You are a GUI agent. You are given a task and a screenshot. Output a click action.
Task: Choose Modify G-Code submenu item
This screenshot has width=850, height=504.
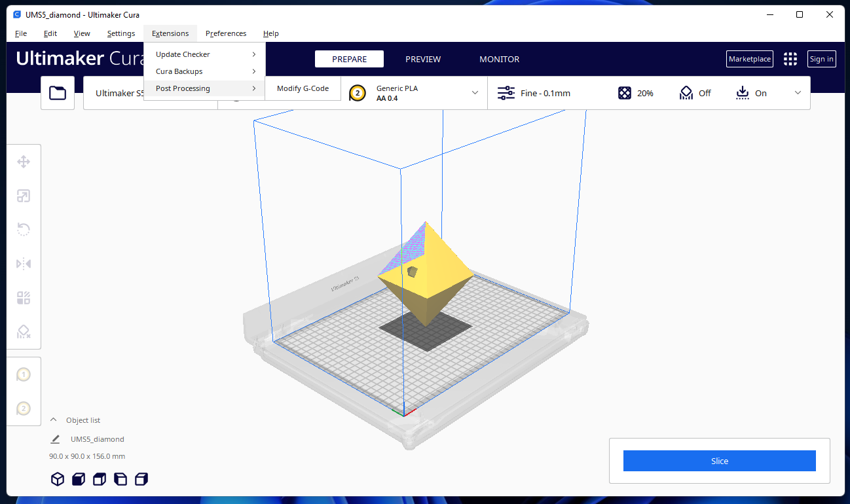303,88
